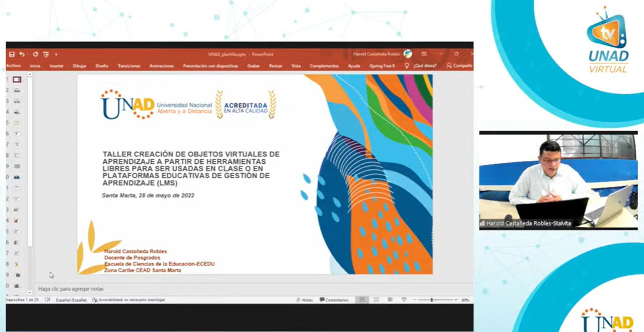This screenshot has width=644, height=332.
Task: Select the Grabar ribbon tab
Action: tap(253, 66)
